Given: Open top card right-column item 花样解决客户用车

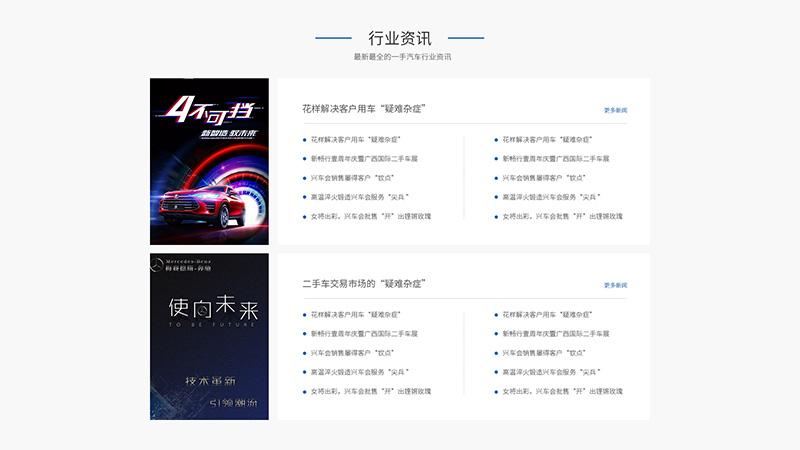Looking at the screenshot, I should [547, 139].
